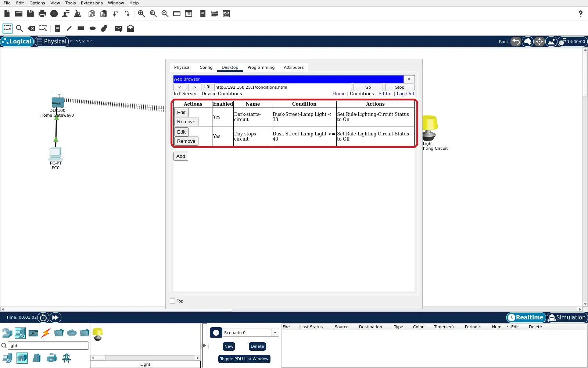Zoom in with the magnifier plus icon
Screen dimensions: 588x368
[141, 14]
